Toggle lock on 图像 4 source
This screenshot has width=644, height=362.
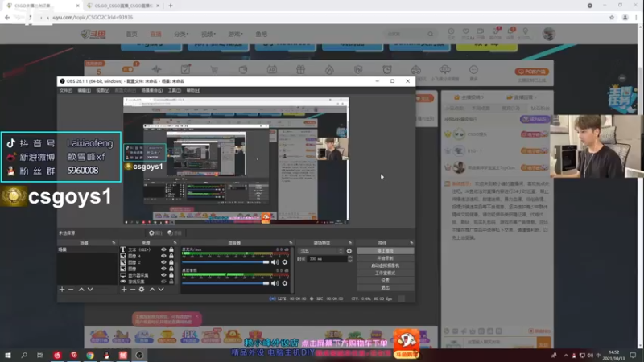tap(171, 256)
